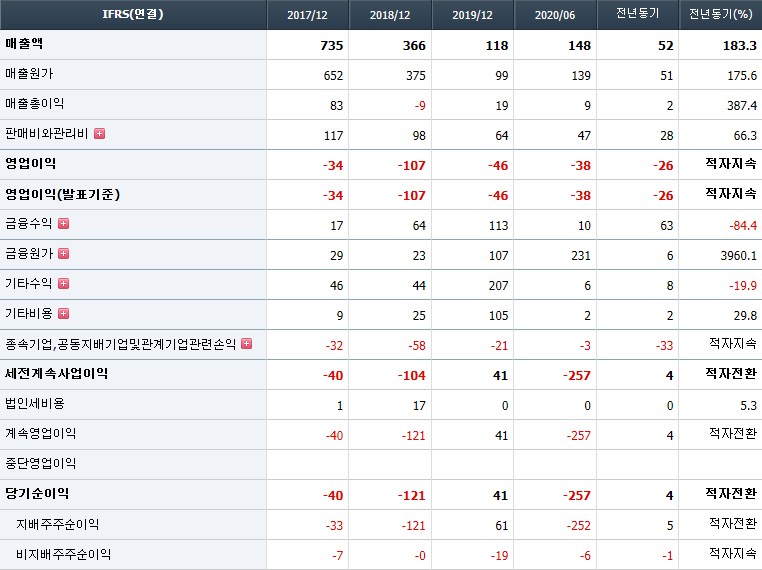Image resolution: width=762 pixels, height=570 pixels.
Task: Click 기타비용 change value 29.8
Action: [745, 316]
